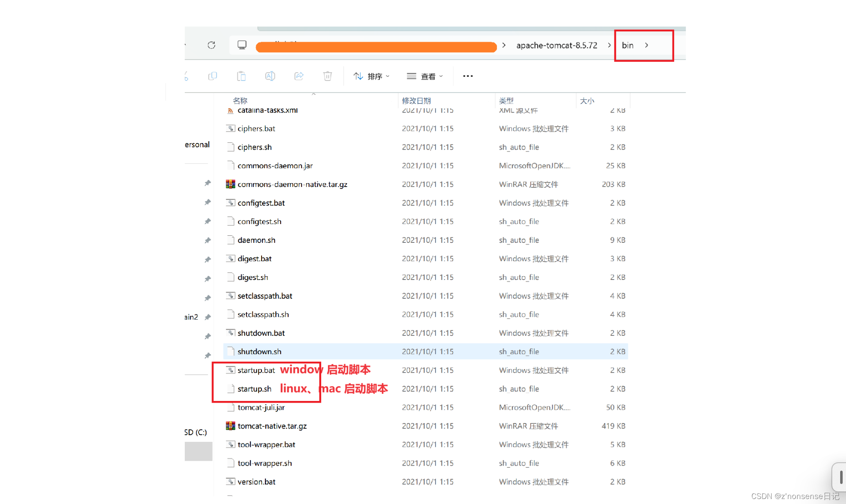Select setclasspath.sh file
Viewport: 846px width, 504px height.
[x=263, y=314]
